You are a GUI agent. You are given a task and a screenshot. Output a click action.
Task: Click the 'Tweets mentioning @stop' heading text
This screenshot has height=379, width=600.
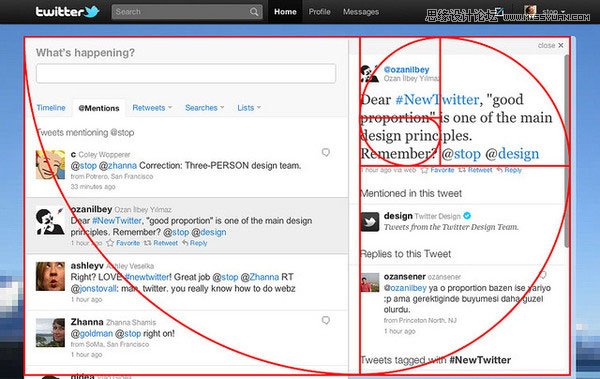[x=85, y=133]
